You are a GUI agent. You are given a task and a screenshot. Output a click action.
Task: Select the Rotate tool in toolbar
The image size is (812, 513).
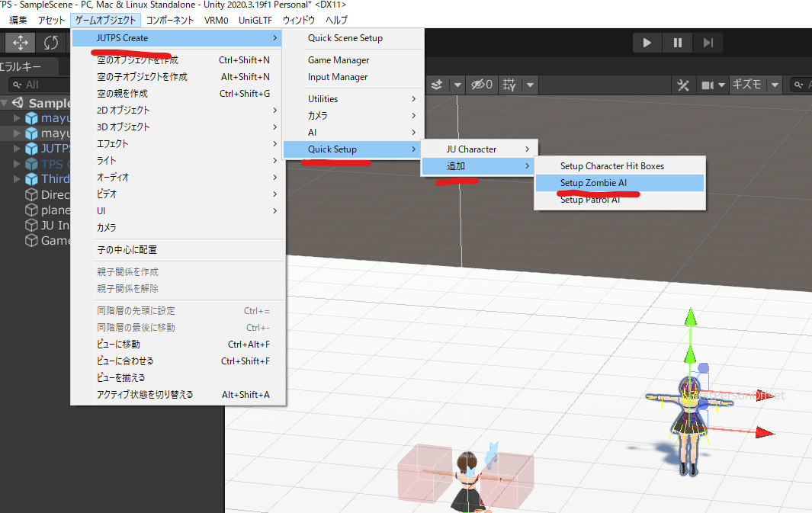coord(51,43)
